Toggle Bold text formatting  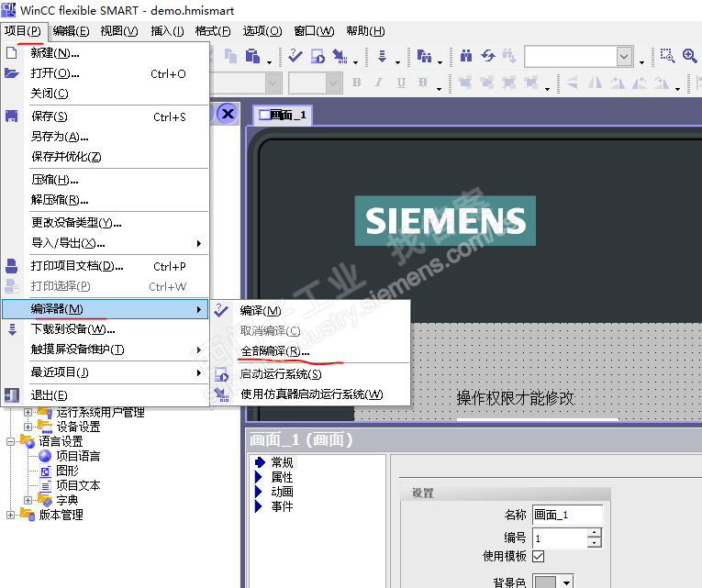[x=357, y=83]
